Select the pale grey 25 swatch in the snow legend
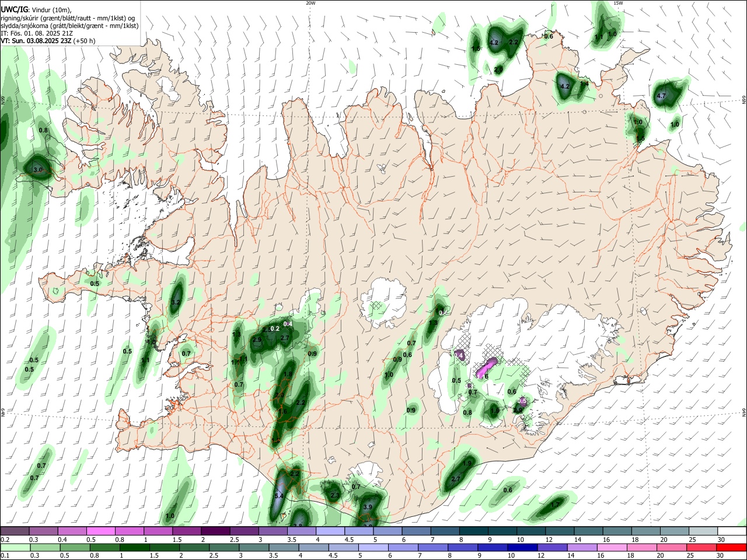747x560 pixels. [x=703, y=531]
